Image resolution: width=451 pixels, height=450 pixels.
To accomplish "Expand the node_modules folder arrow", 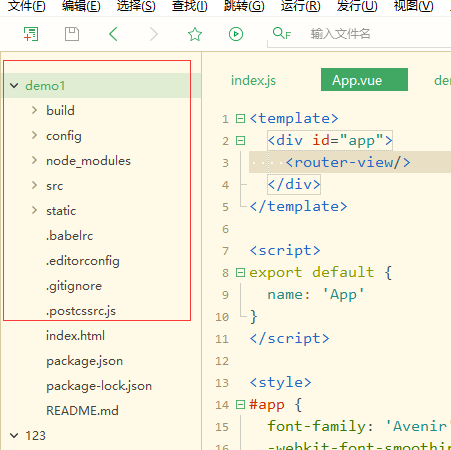I will [34, 160].
